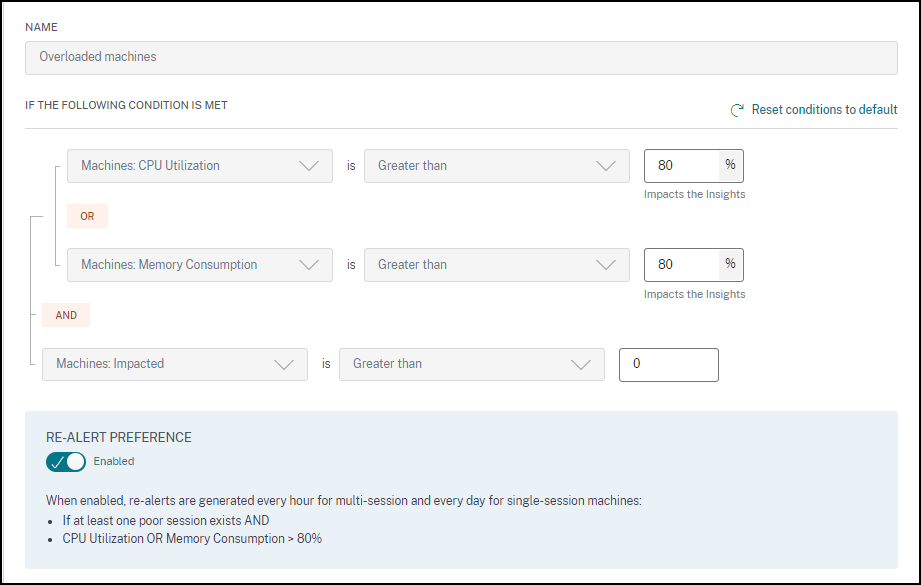The image size is (921, 585).
Task: Click Reset conditions to default link
Action: (824, 110)
